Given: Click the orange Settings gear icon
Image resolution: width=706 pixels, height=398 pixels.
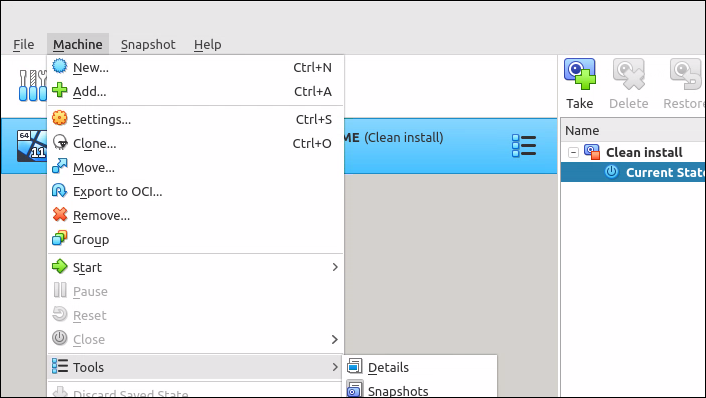Looking at the screenshot, I should pyautogui.click(x=59, y=118).
